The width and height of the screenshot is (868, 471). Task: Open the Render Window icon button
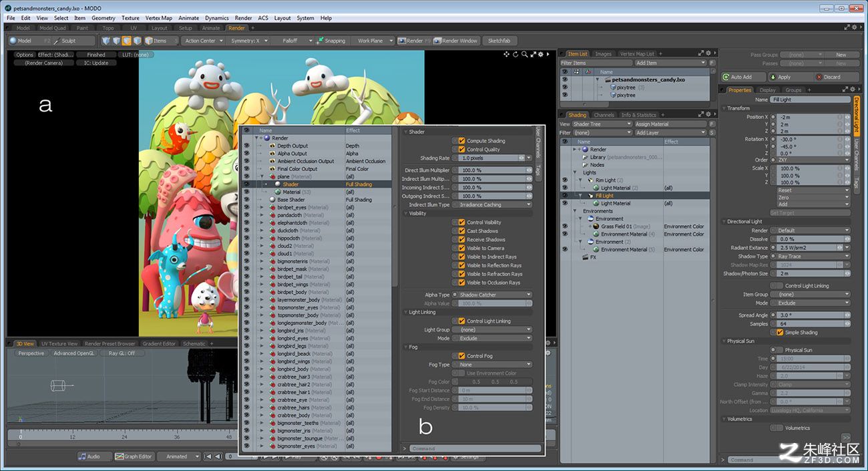[437, 41]
